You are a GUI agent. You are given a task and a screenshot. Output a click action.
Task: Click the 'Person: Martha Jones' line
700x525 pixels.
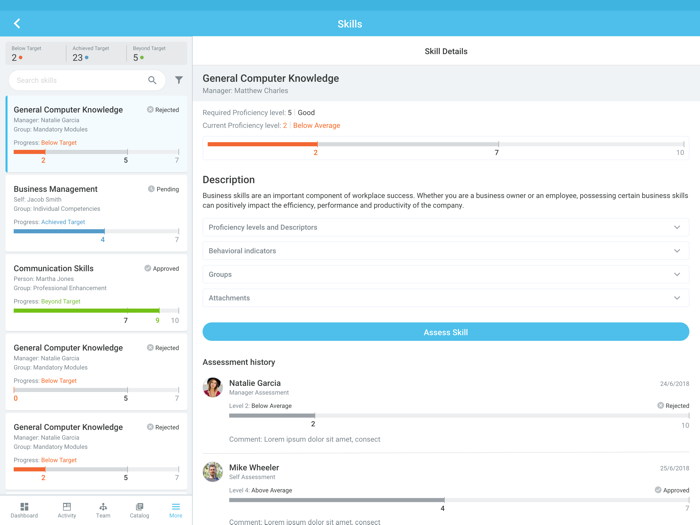(43, 279)
